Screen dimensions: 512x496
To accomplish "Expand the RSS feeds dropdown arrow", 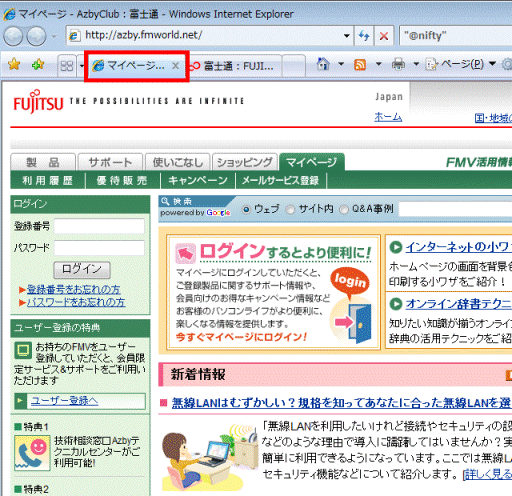I will pos(379,64).
